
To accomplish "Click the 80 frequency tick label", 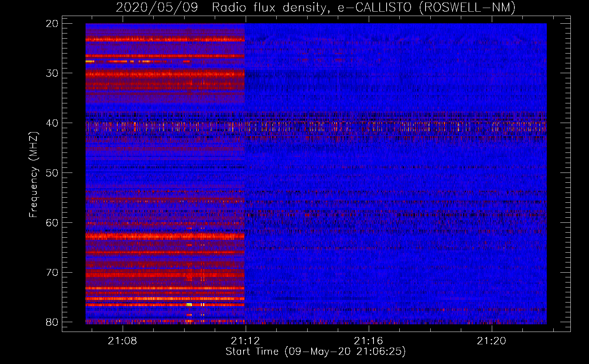I will coord(52,322).
